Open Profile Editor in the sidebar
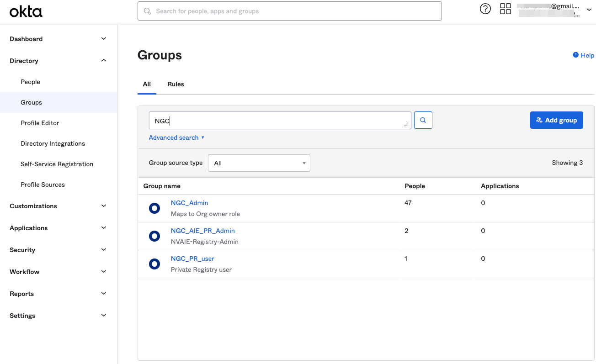The height and width of the screenshot is (364, 596). [x=40, y=123]
